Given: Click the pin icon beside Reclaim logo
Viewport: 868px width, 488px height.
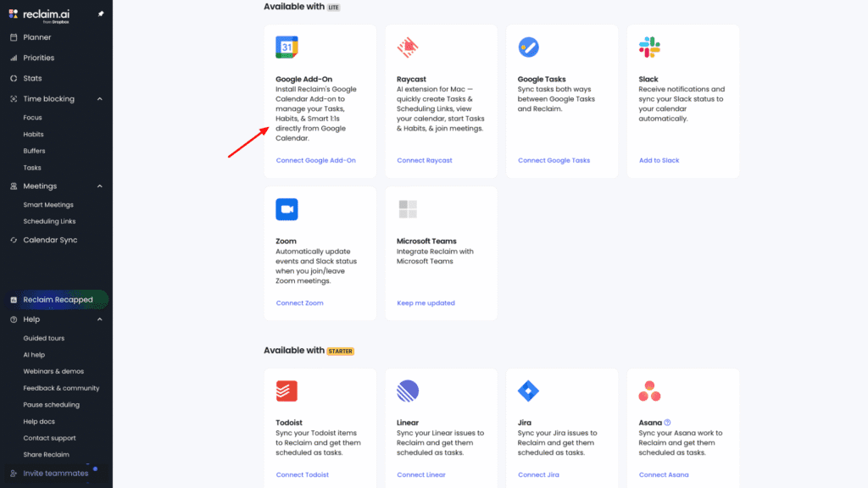Looking at the screenshot, I should 101,14.
